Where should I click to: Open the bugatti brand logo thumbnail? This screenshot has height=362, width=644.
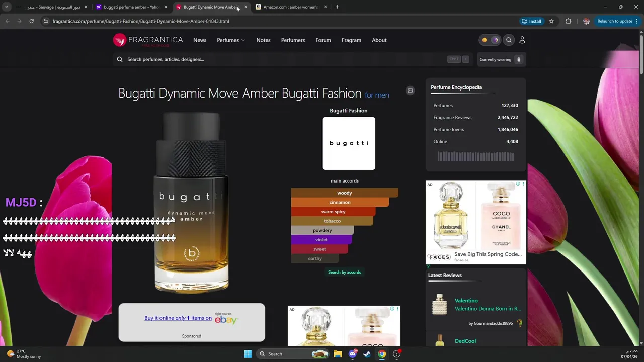coord(349,143)
